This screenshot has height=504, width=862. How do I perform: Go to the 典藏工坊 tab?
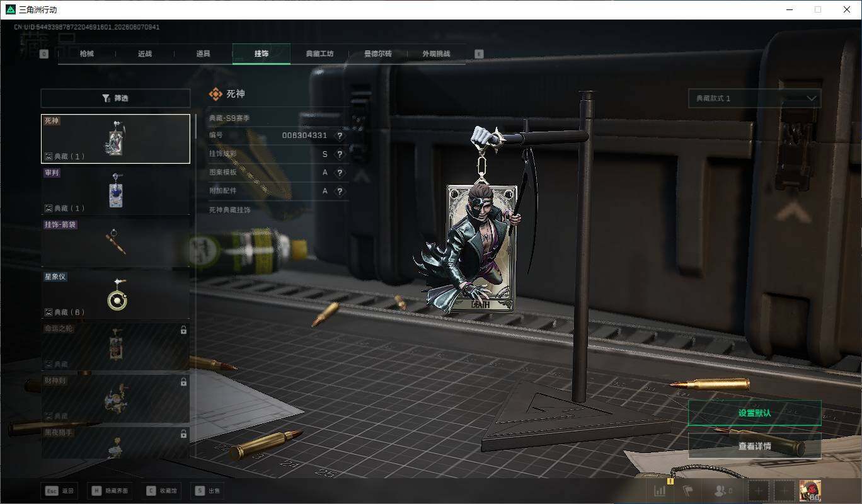click(x=319, y=54)
